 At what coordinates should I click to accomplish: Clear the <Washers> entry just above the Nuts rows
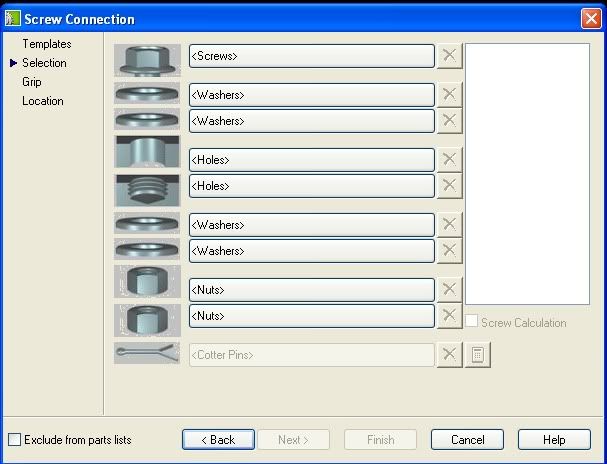[x=449, y=251]
